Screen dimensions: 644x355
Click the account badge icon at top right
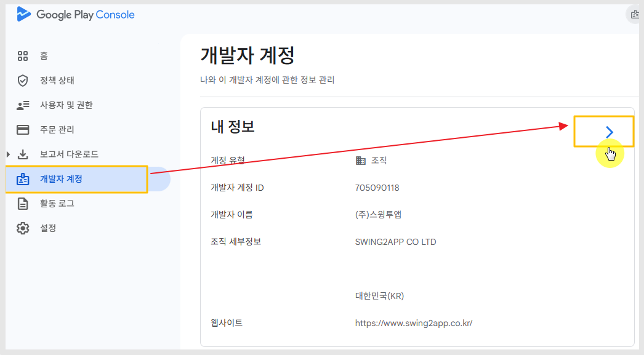635,15
